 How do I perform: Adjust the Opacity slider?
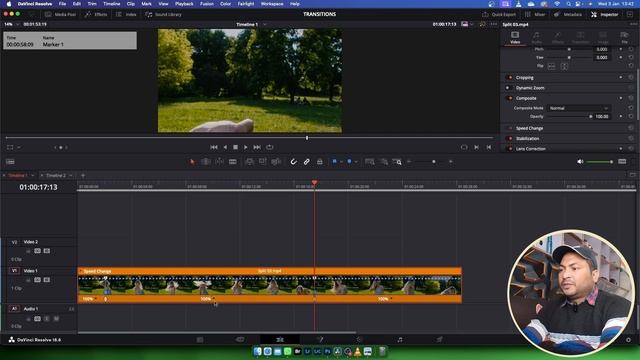[x=570, y=117]
